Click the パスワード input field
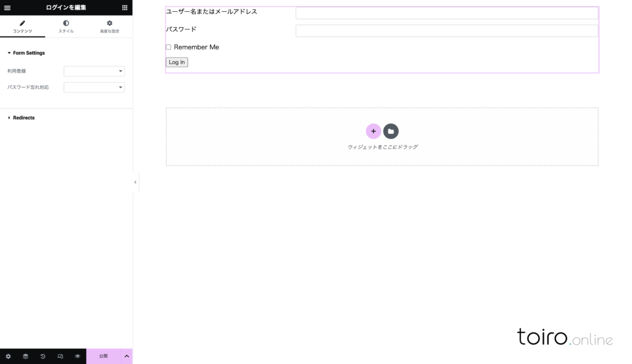This screenshot has height=364, width=632. pos(446,31)
